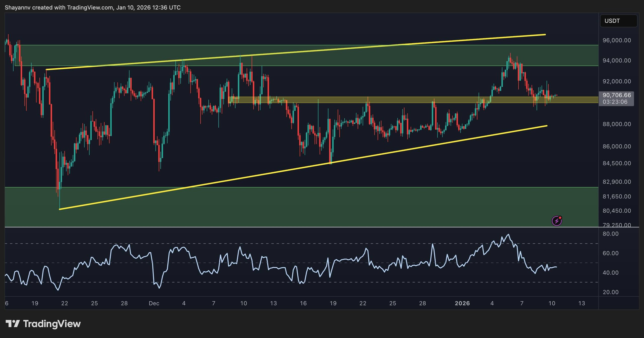Click the current price label 90,706.66
644x338 pixels.
[617, 95]
